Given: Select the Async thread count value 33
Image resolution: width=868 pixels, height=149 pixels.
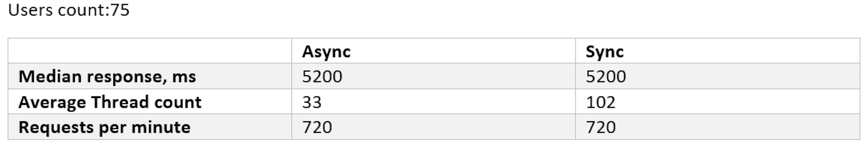Looking at the screenshot, I should 312,102.
